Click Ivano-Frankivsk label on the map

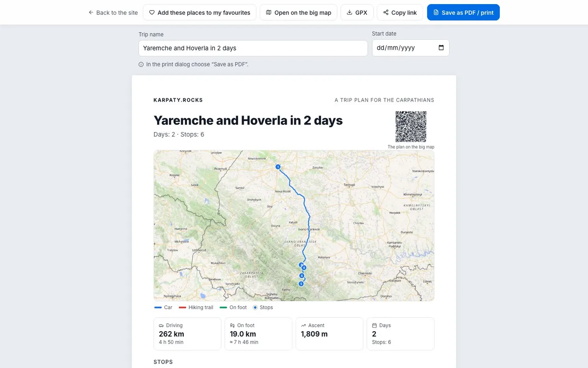click(309, 229)
